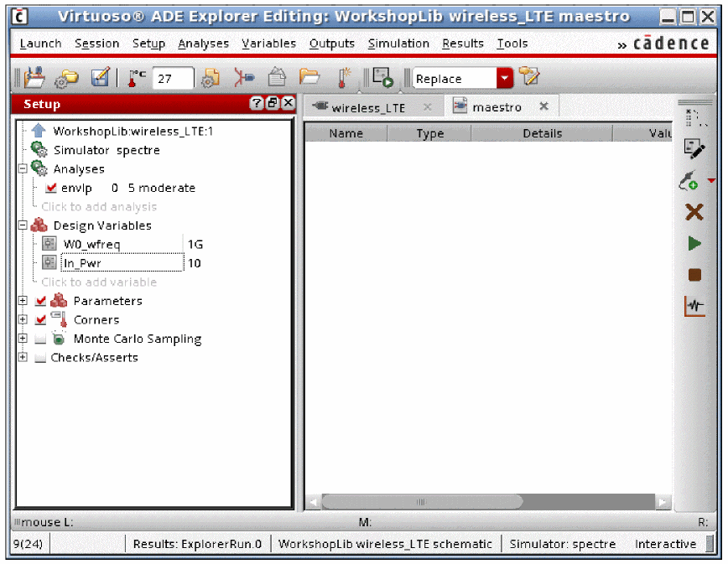Toggle the Corners checkbox

[41, 320]
